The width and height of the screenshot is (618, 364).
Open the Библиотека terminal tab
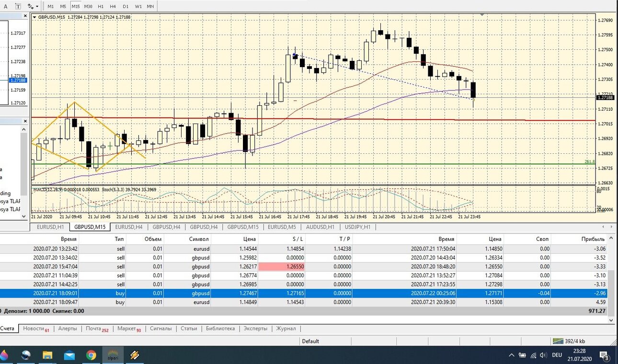pos(220,329)
